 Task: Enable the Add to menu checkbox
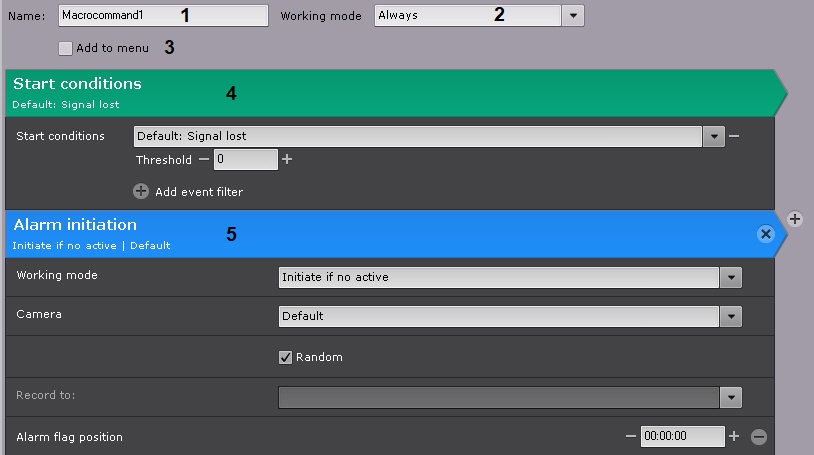click(66, 48)
